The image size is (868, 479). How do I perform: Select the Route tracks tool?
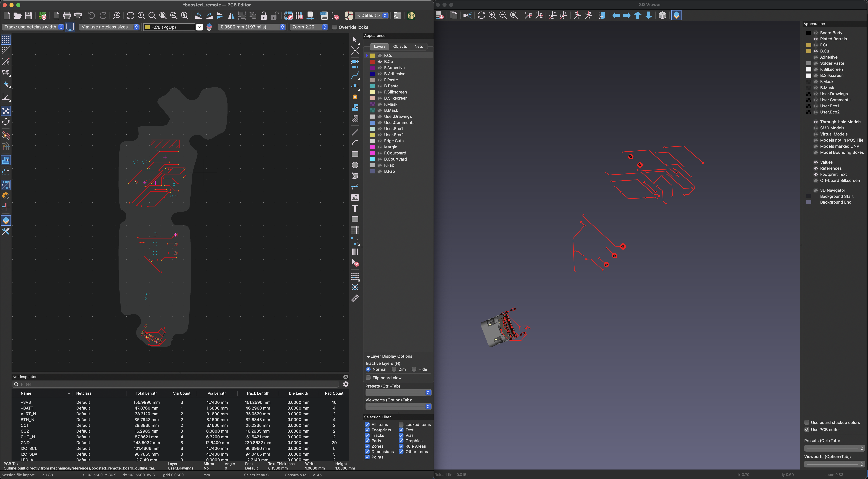click(x=355, y=75)
